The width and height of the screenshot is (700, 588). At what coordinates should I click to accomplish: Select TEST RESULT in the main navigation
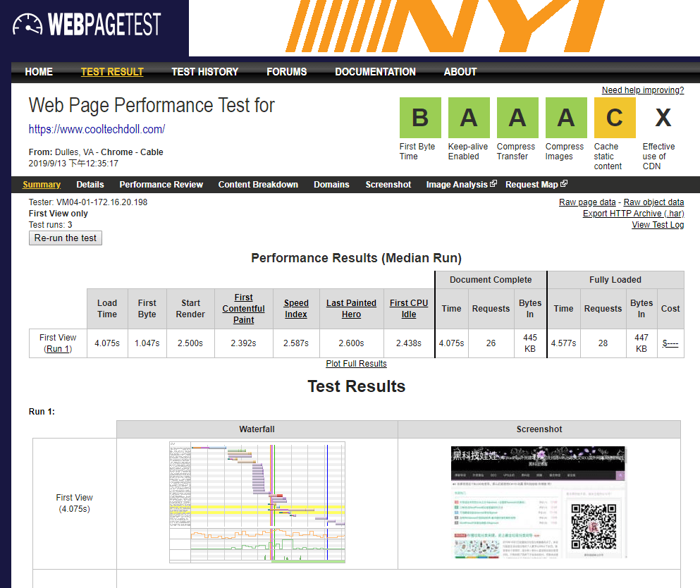pos(112,72)
